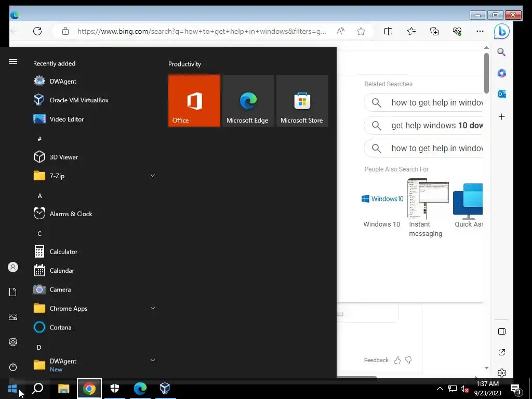Open link in new window sidebar icon
This screenshot has width=532, height=399.
click(501, 352)
